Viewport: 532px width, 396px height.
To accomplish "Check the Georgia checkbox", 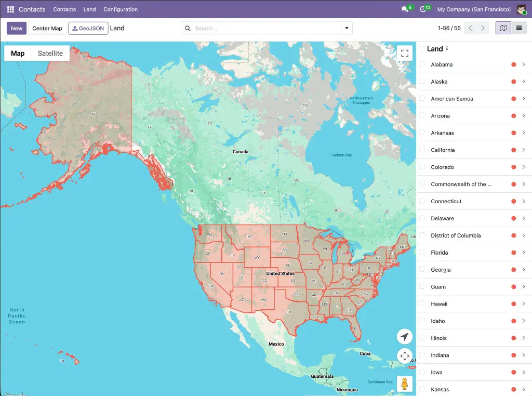I will pyautogui.click(x=422, y=269).
